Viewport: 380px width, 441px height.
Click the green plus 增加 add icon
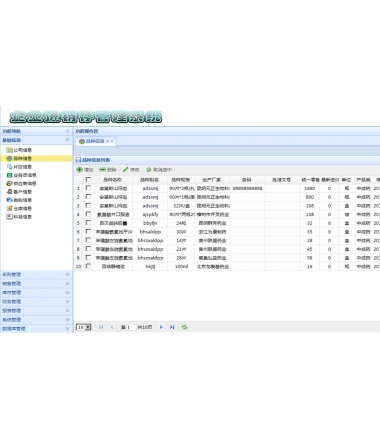(x=79, y=170)
